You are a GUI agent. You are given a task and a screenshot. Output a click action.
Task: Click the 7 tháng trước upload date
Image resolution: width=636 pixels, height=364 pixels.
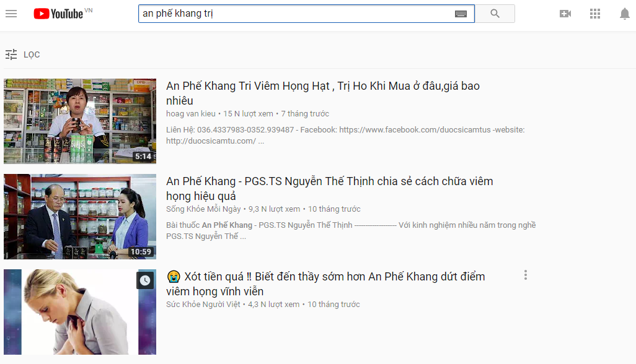point(305,114)
